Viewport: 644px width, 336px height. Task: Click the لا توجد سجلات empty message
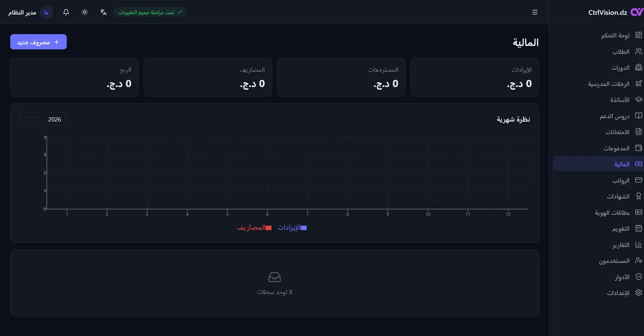(x=275, y=292)
